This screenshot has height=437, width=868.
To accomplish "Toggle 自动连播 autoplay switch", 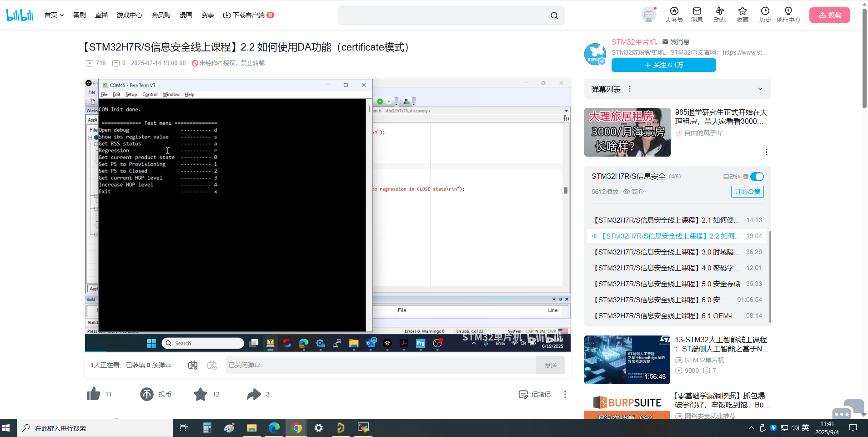I will pyautogui.click(x=757, y=177).
